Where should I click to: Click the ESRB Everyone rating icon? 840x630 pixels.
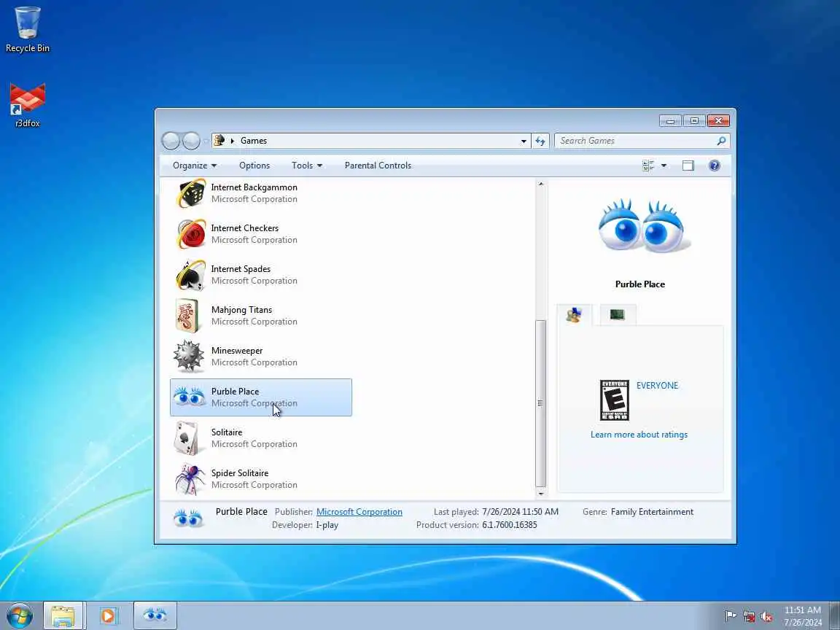[614, 400]
